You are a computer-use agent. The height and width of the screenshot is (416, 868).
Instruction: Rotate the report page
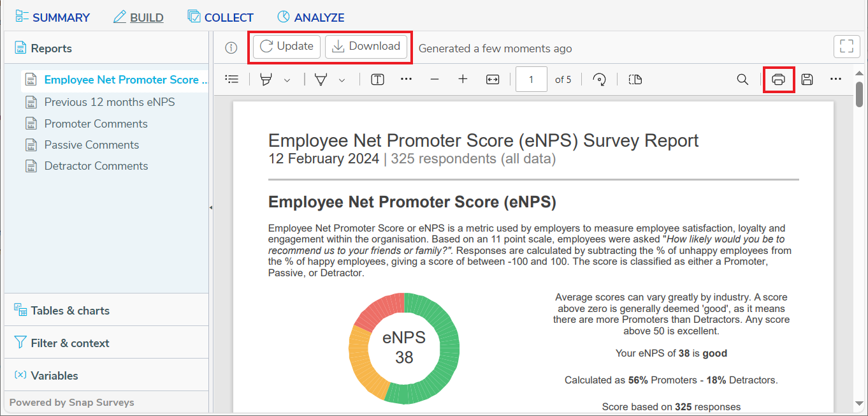coord(598,79)
